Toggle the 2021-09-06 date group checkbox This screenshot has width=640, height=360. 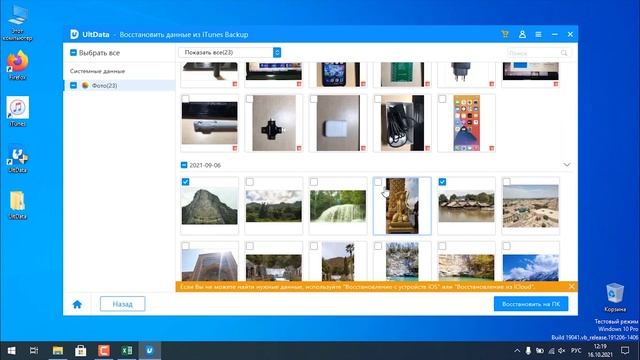[x=184, y=165]
